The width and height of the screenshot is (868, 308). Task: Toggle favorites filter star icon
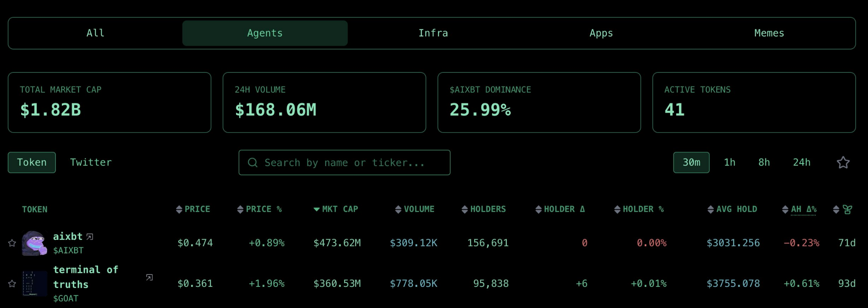point(843,163)
